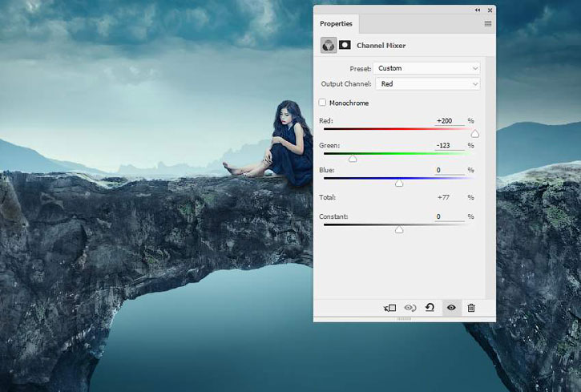Enable the Monochrome checkbox
The width and height of the screenshot is (581, 392).
pos(323,103)
